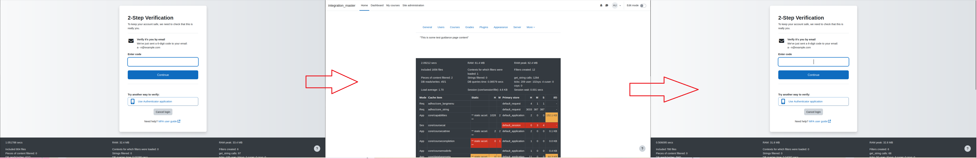Click the RAM peak: 62.4 MB value
Viewport: 980px width, 159px height.
click(x=526, y=63)
